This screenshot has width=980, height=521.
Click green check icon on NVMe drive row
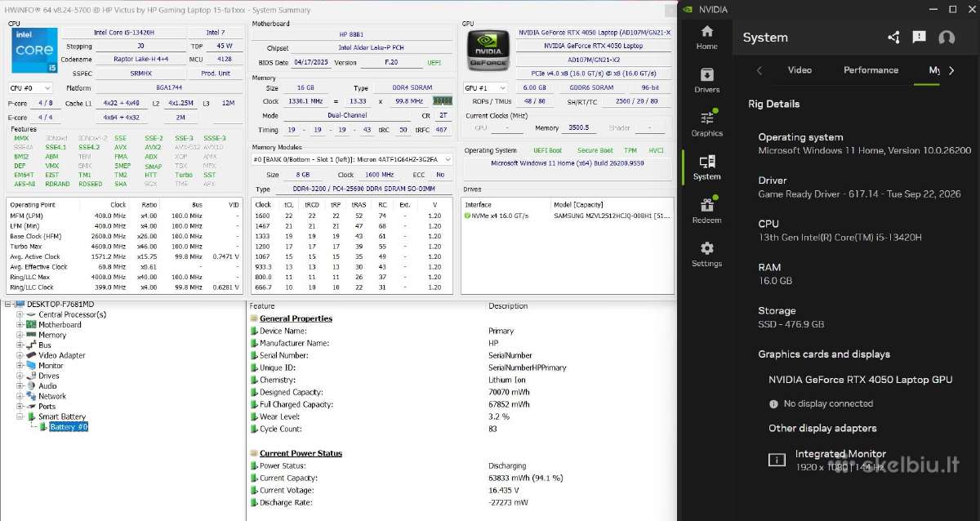coord(467,216)
